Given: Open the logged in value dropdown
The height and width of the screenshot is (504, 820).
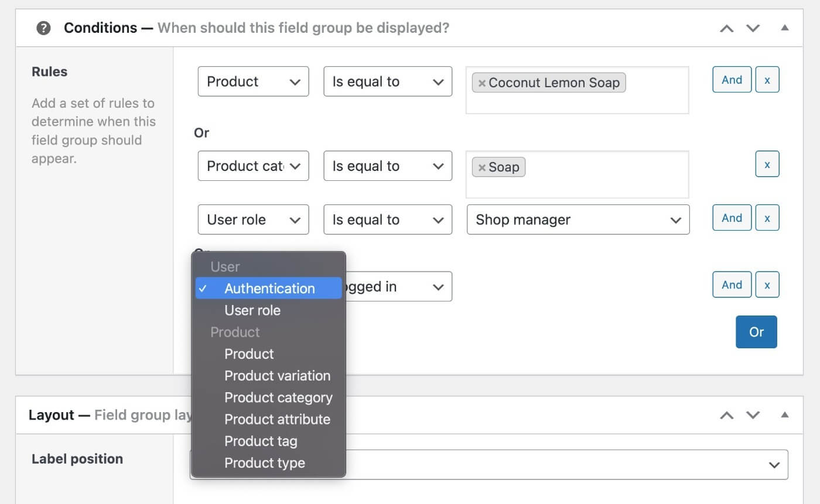Looking at the screenshot, I should coord(399,286).
